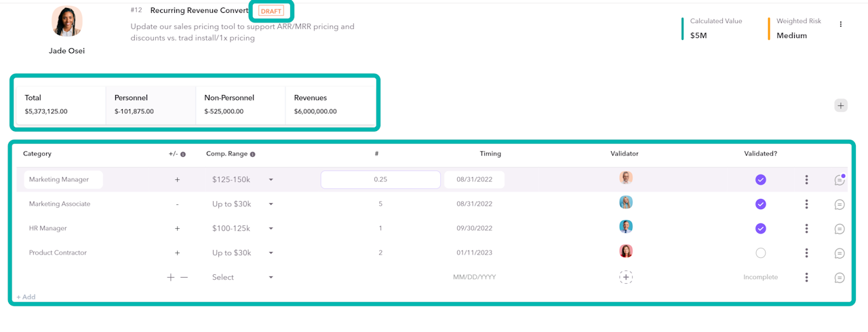868x332 pixels.
Task: Open row options for Marketing Associate
Action: pos(806,204)
